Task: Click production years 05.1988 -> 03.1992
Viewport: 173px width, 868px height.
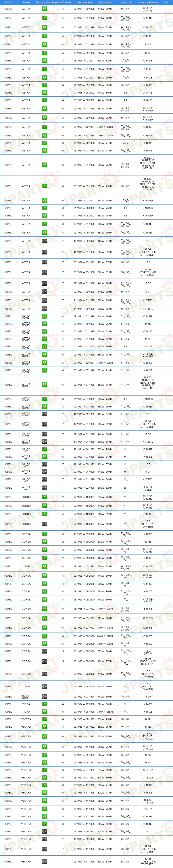Action: click(84, 608)
